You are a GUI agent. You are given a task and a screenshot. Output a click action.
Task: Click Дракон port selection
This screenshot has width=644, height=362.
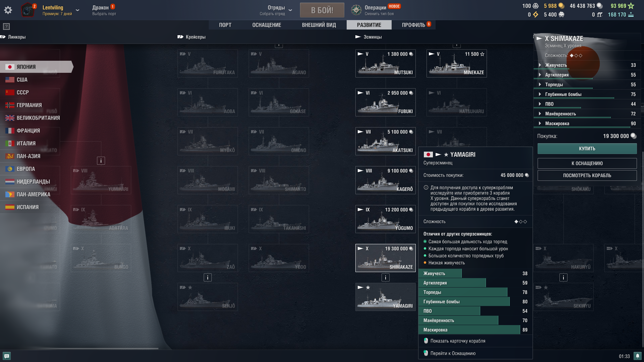tap(104, 10)
